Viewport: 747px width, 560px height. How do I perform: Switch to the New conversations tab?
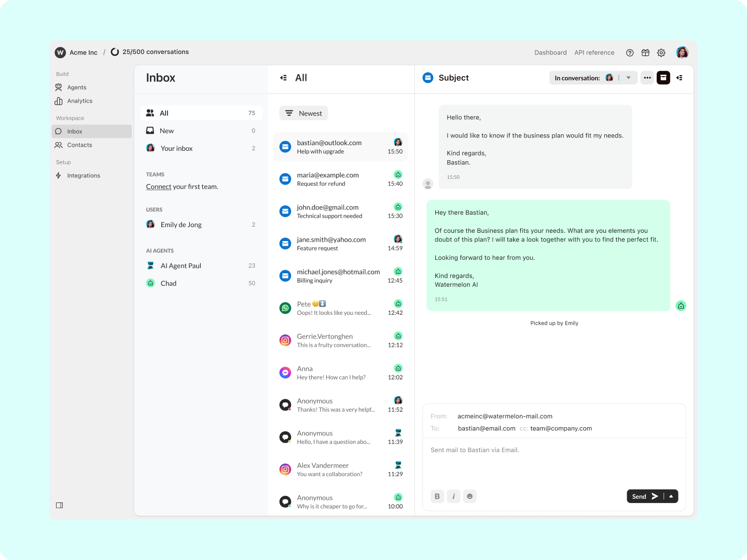coord(167,131)
